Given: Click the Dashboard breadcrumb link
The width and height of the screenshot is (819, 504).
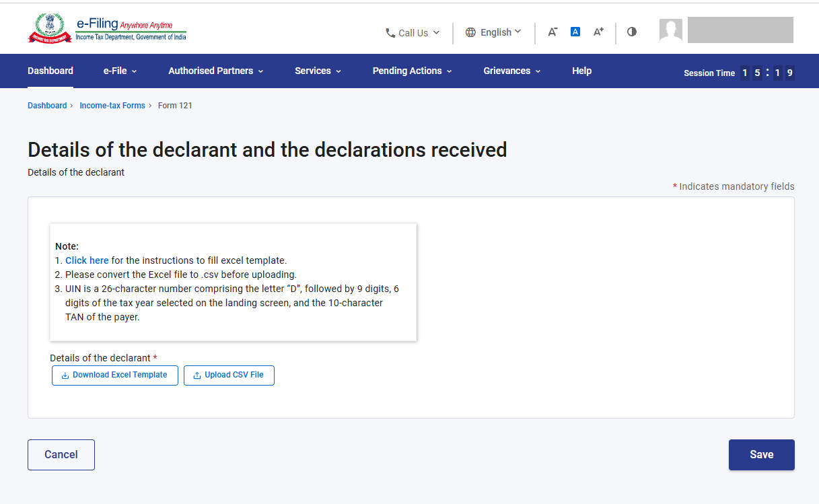Looking at the screenshot, I should coord(47,106).
